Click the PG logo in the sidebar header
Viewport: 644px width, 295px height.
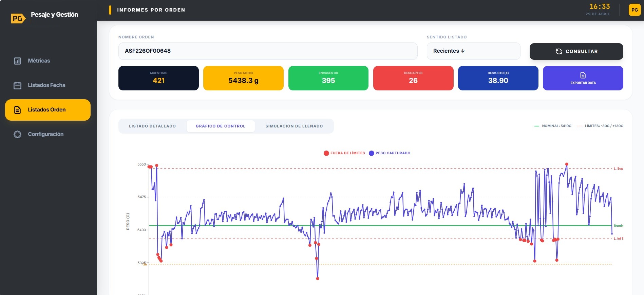18,18
